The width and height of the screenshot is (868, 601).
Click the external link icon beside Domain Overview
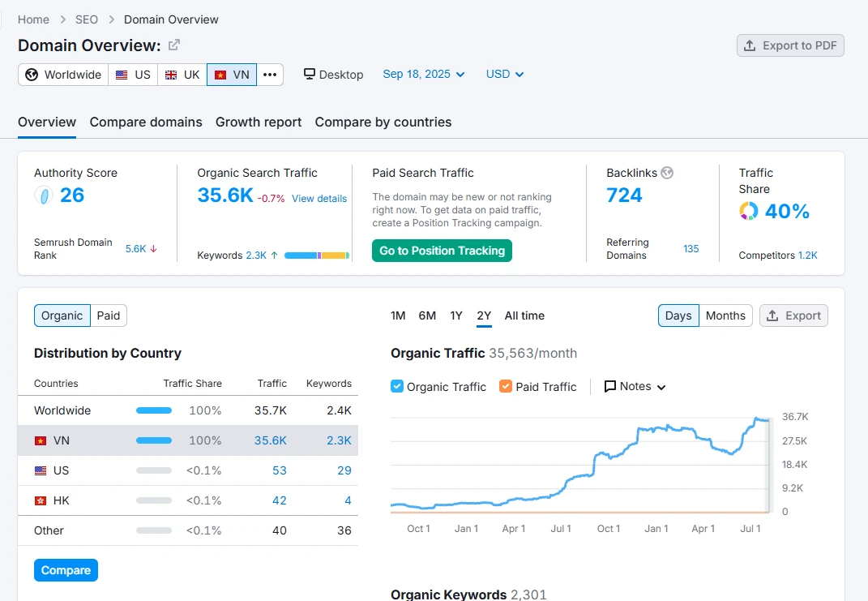[173, 45]
